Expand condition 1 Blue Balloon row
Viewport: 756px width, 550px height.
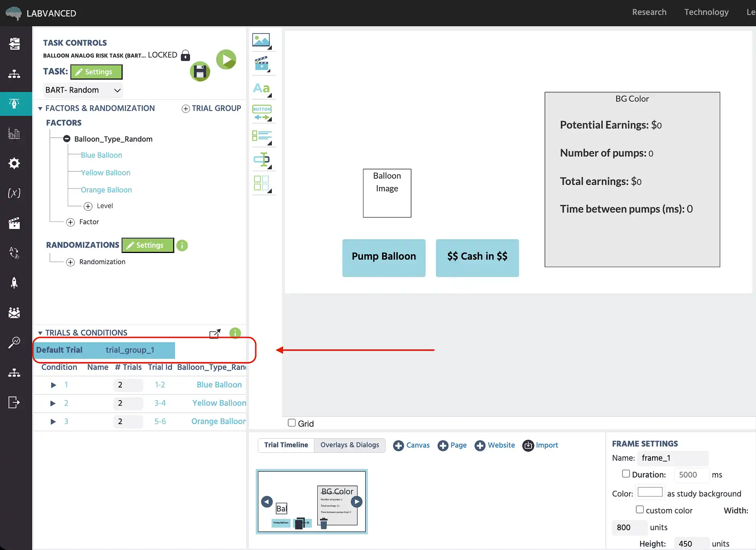[54, 385]
